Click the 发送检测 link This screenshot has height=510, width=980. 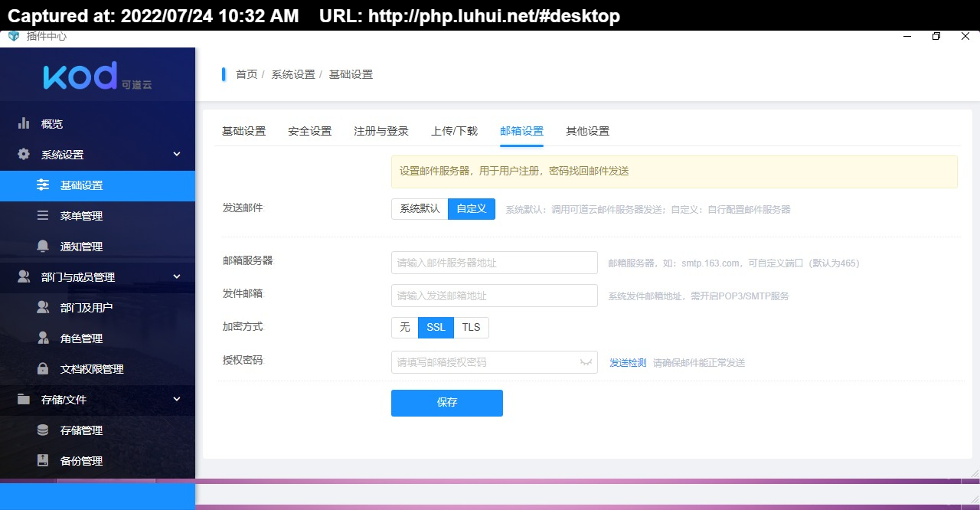point(628,362)
